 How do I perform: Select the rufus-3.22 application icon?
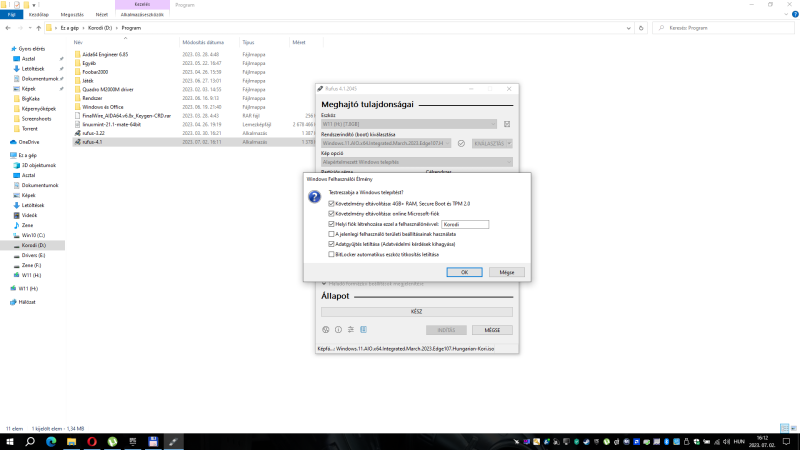(78, 133)
